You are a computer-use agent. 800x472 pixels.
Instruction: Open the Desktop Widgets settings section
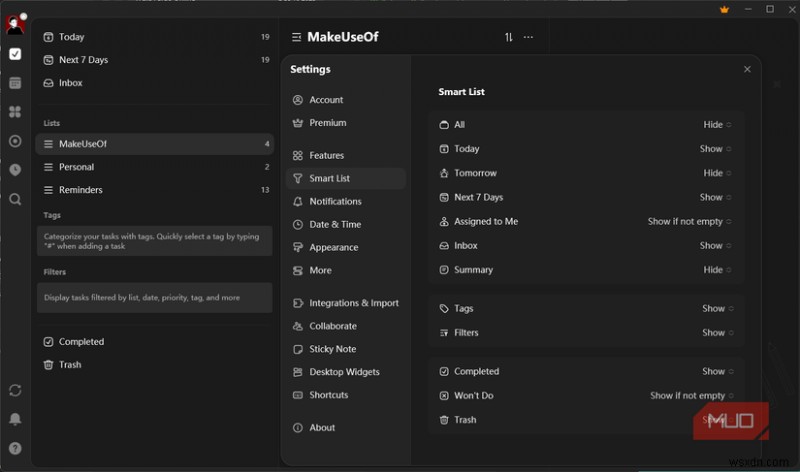pos(346,372)
